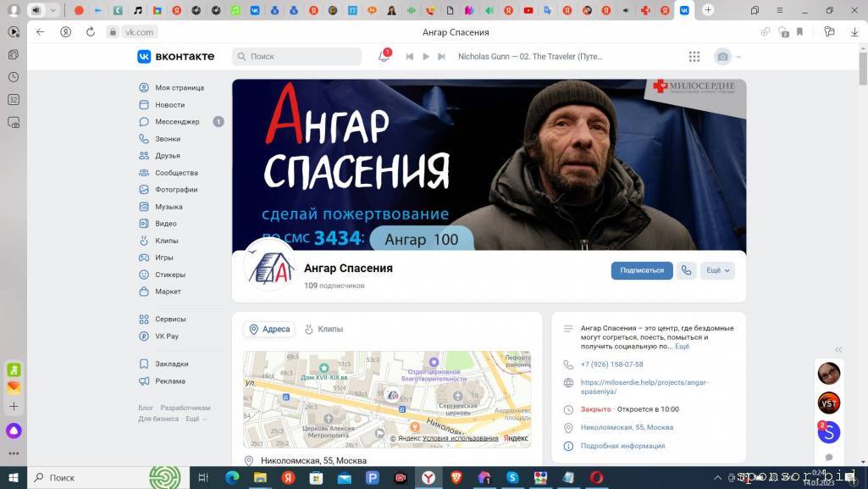The image size is (868, 489).
Task: Open the VK services grid icon
Action: (694, 56)
